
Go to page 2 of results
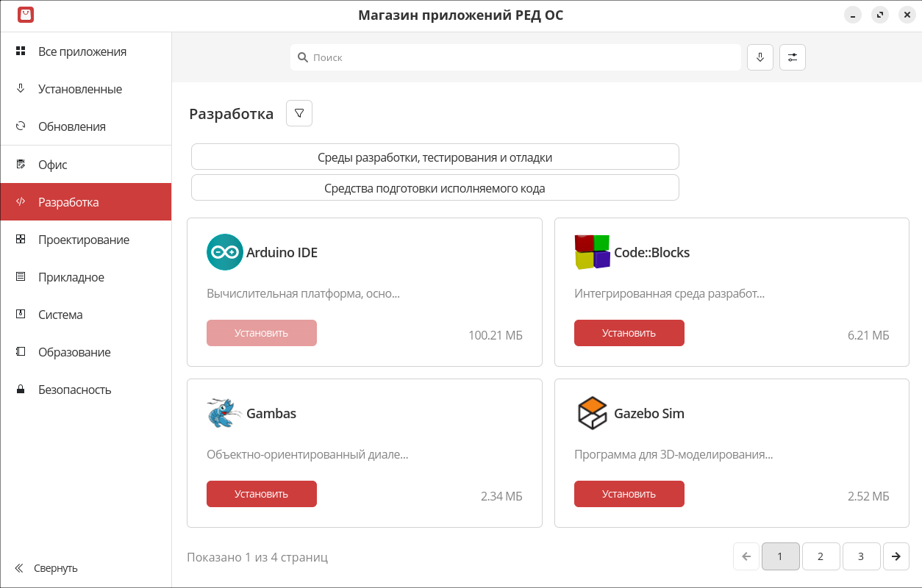tap(821, 556)
